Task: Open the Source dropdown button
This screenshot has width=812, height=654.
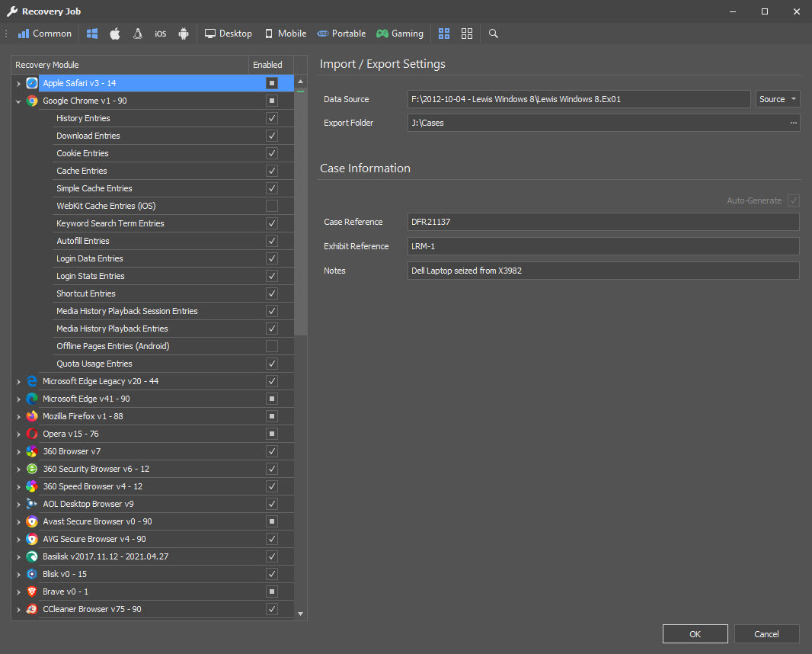Action: click(x=777, y=99)
